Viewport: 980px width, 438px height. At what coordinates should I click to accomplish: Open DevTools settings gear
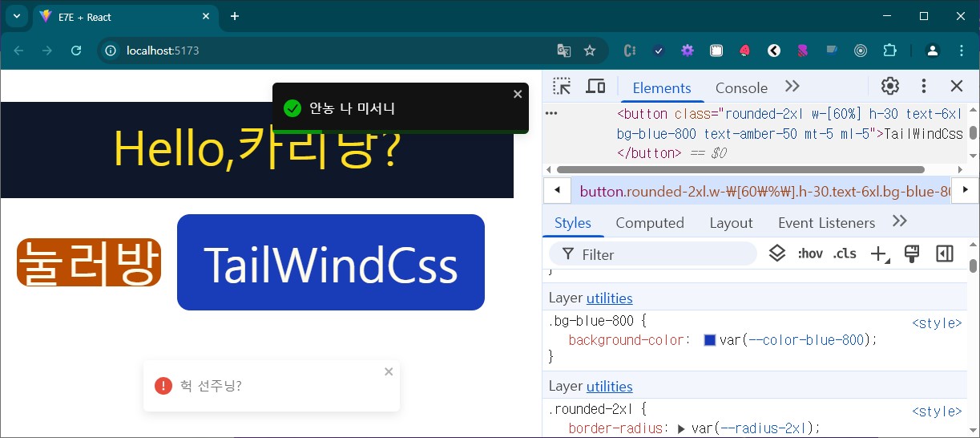(890, 87)
